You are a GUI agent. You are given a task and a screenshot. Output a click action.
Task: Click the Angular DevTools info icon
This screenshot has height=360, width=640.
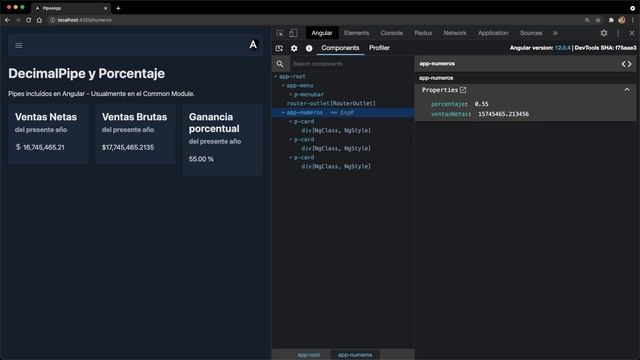309,48
